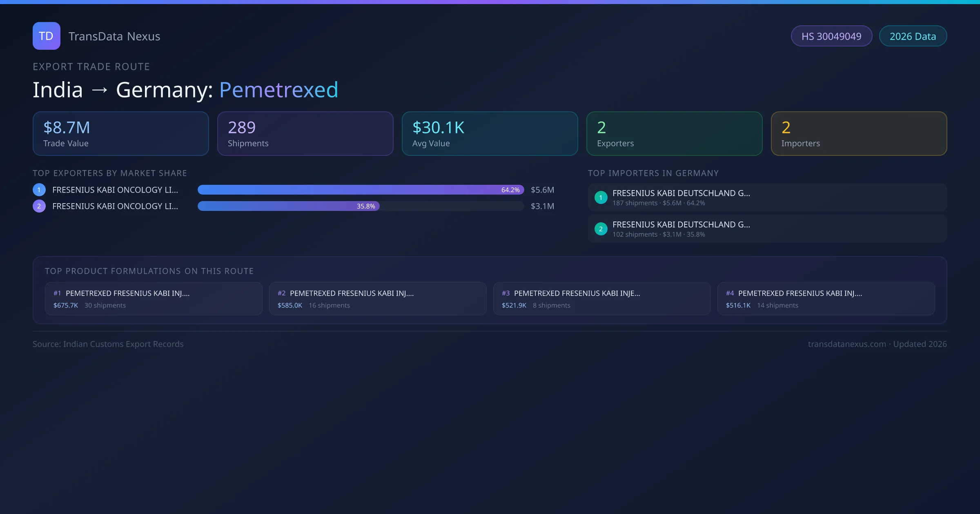
Task: Click the 35.8% market share bar
Action: coord(288,206)
